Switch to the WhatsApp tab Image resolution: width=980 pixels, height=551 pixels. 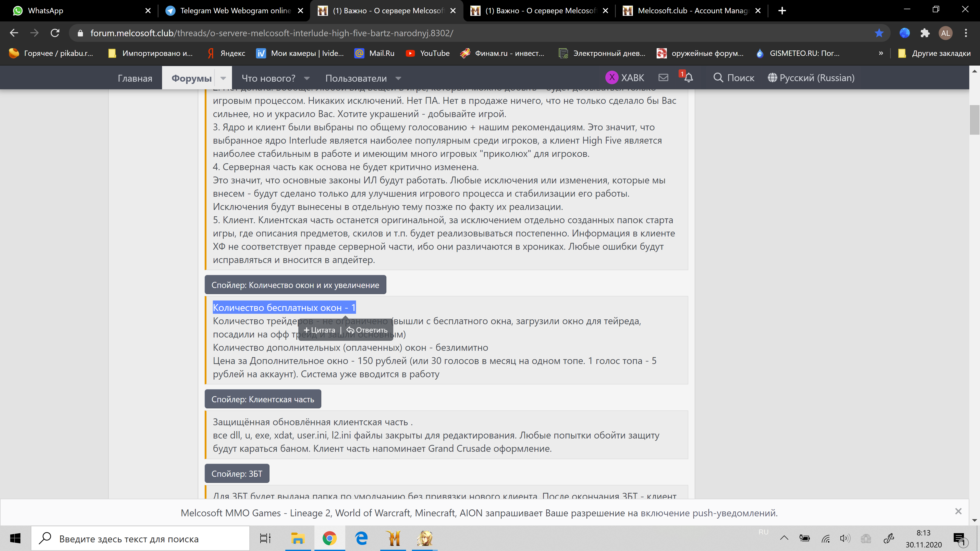coord(46,11)
